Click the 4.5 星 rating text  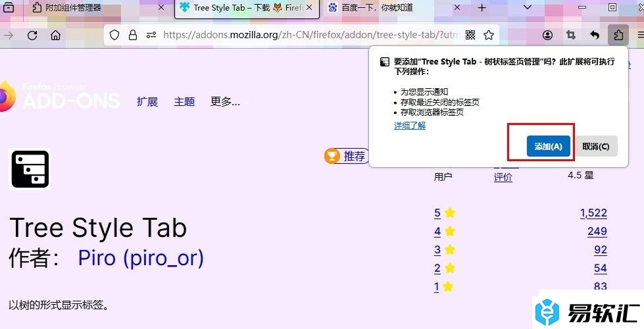[x=581, y=176]
